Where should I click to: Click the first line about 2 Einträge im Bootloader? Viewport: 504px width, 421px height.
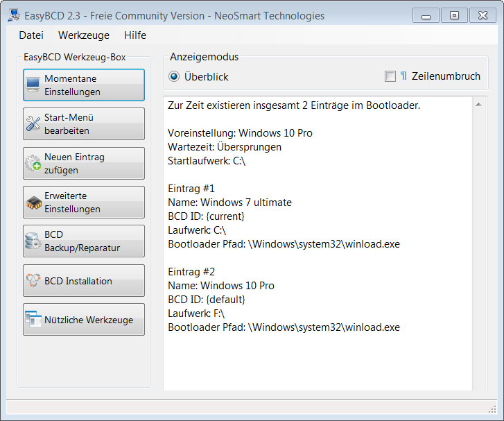tap(294, 105)
